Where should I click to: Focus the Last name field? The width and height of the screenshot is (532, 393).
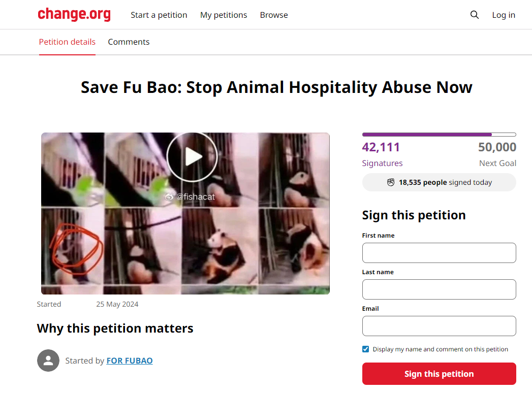439,289
